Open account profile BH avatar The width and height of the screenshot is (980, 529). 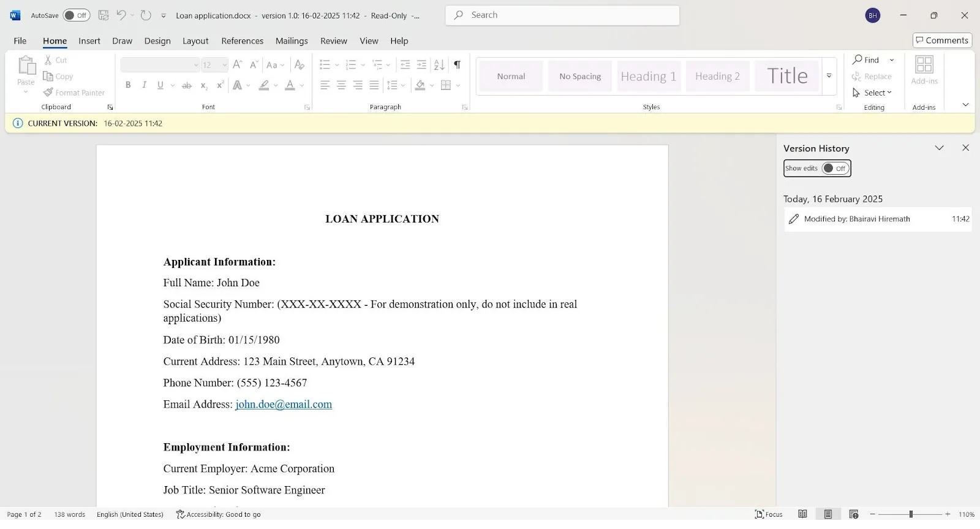[873, 15]
